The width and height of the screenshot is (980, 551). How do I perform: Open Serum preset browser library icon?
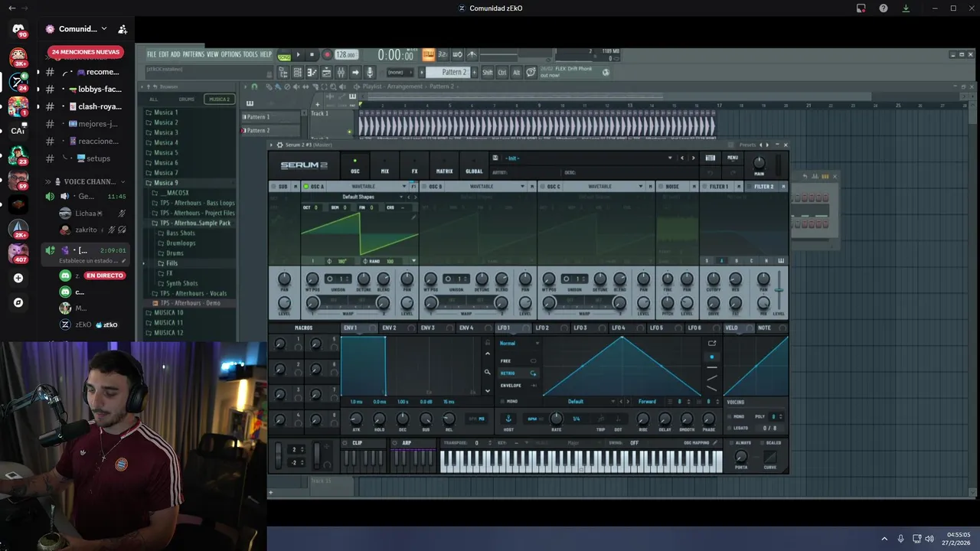coord(710,158)
